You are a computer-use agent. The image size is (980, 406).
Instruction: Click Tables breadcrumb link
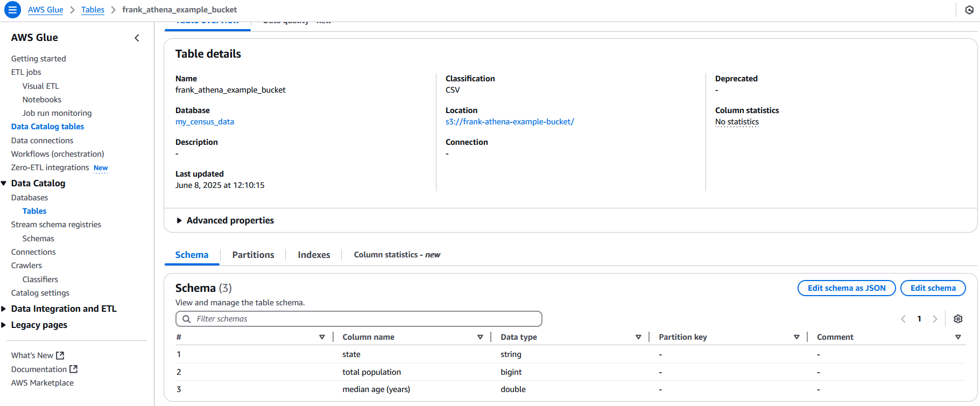coord(93,10)
